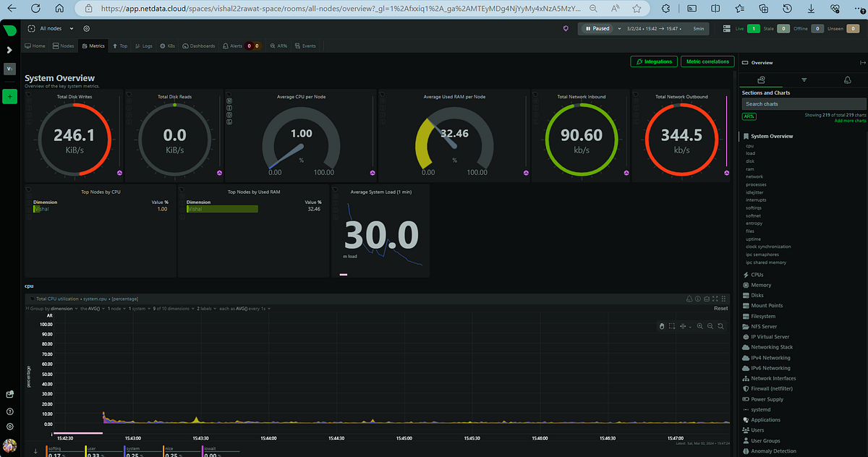Open the Integrations button
The image size is (868, 457).
(653, 61)
